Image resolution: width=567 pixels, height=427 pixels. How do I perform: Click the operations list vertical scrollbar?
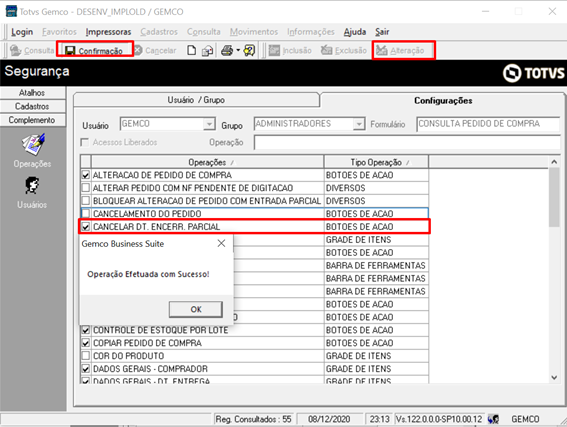554,270
